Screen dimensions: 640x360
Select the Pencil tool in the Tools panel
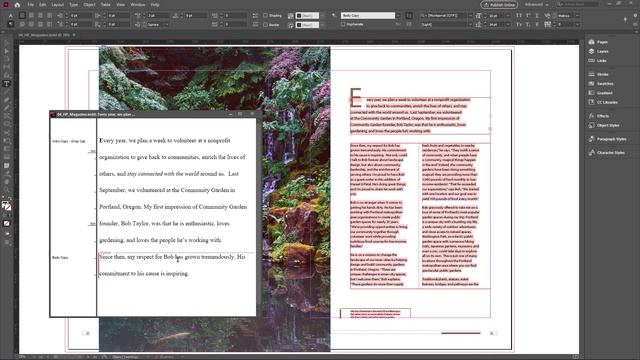tap(7, 108)
